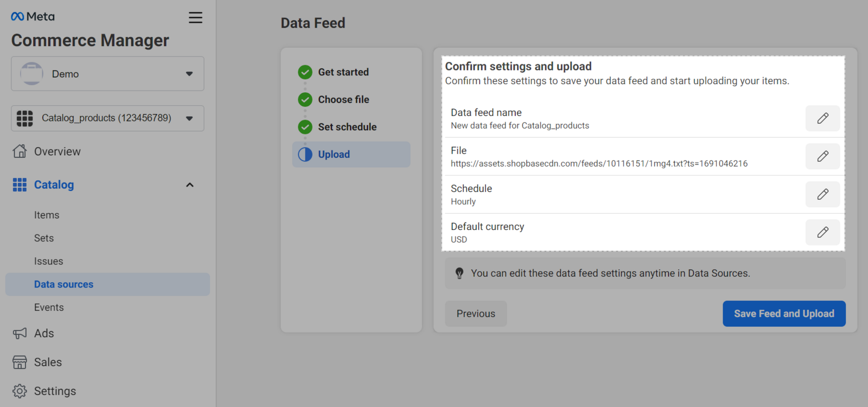Click the Overview home icon
The width and height of the screenshot is (868, 407).
20,151
